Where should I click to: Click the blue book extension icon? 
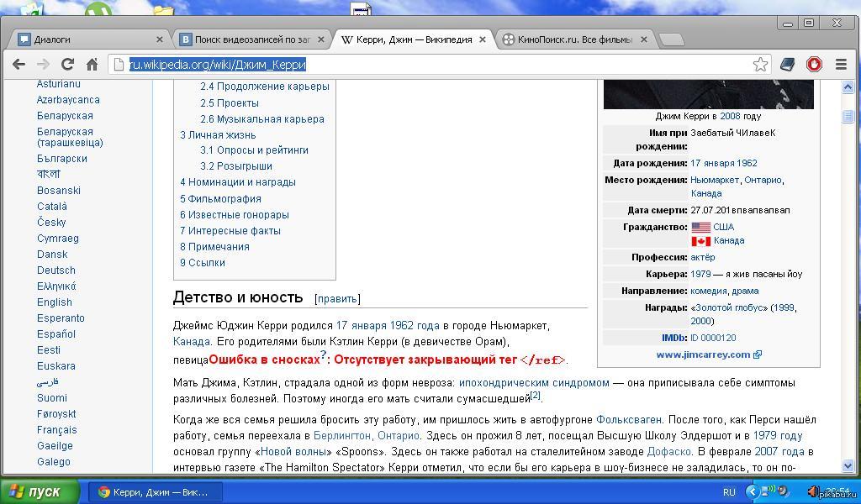(x=788, y=64)
